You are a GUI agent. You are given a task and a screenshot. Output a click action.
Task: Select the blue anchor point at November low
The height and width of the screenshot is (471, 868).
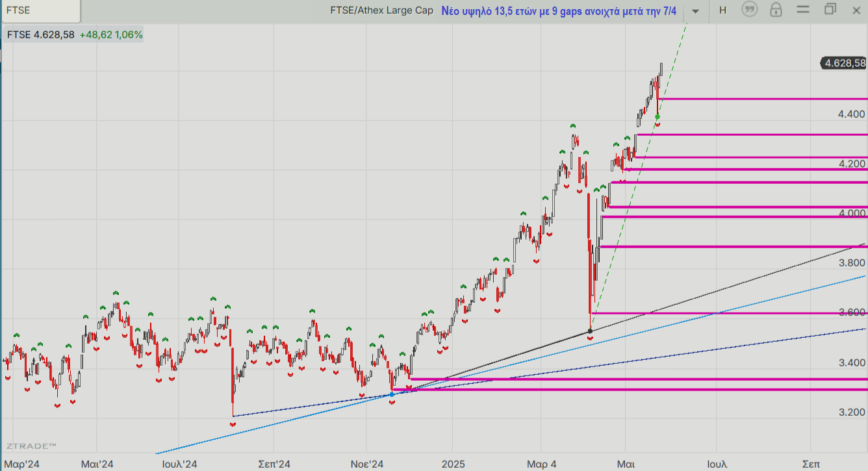[392, 394]
